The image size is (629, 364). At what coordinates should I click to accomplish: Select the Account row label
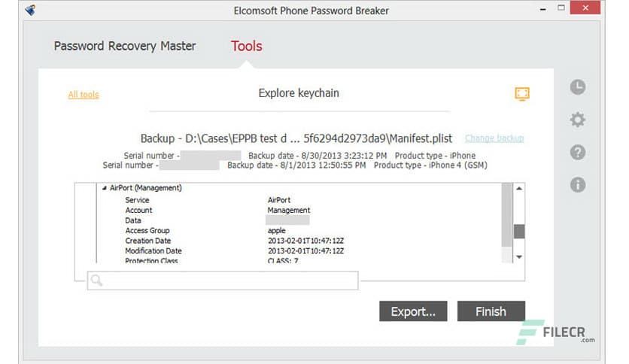point(138,210)
